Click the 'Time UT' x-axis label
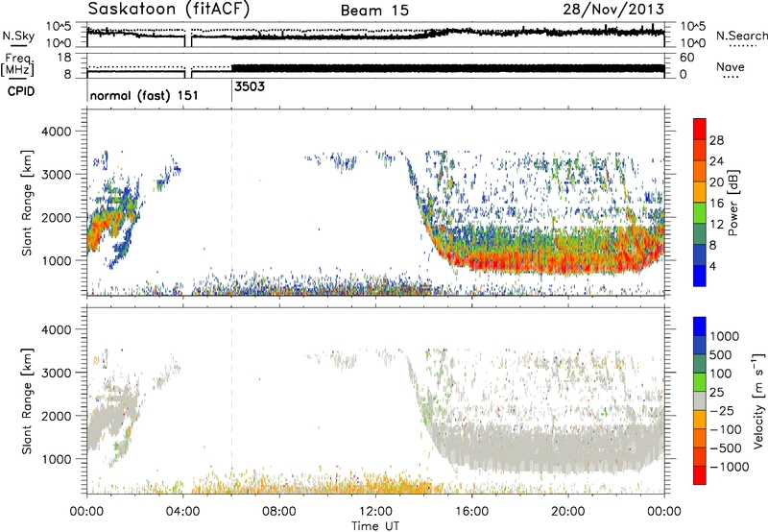The image size is (768, 532). pyautogui.click(x=375, y=526)
